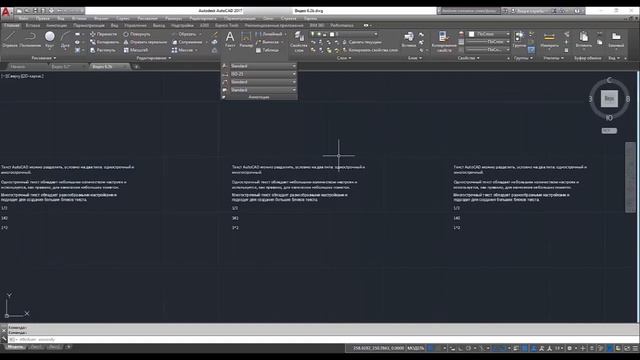
Task: Open Layer Properties (Свойства слоя) manager
Action: pyautogui.click(x=299, y=42)
